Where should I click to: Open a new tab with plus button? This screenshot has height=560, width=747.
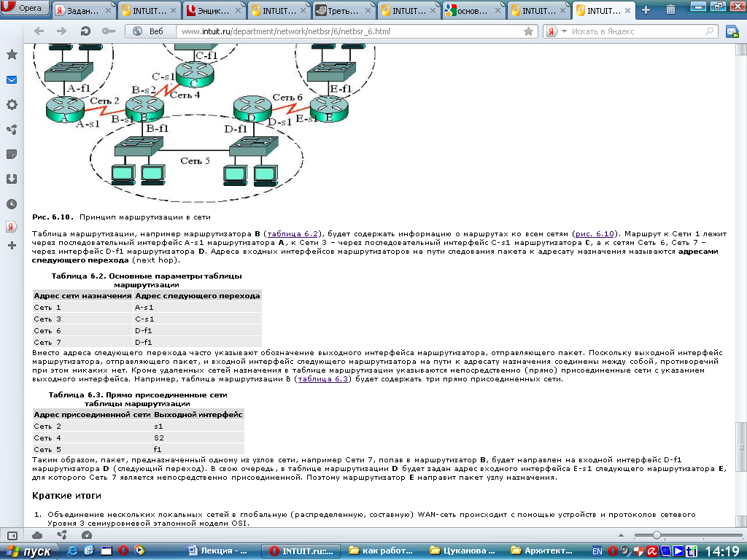646,10
